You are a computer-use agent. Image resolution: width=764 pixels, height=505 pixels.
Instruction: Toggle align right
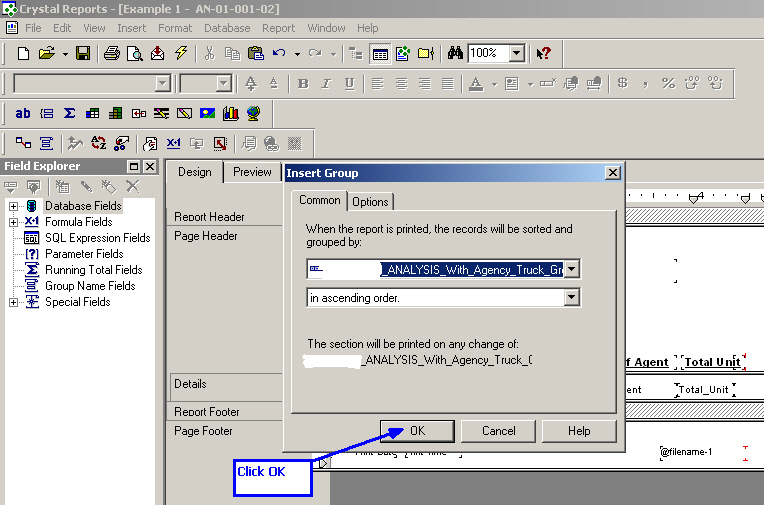click(x=425, y=84)
